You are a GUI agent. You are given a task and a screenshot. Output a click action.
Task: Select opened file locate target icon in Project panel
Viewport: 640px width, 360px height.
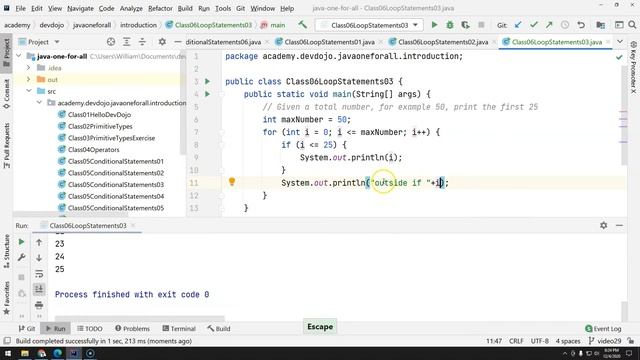tap(111, 42)
